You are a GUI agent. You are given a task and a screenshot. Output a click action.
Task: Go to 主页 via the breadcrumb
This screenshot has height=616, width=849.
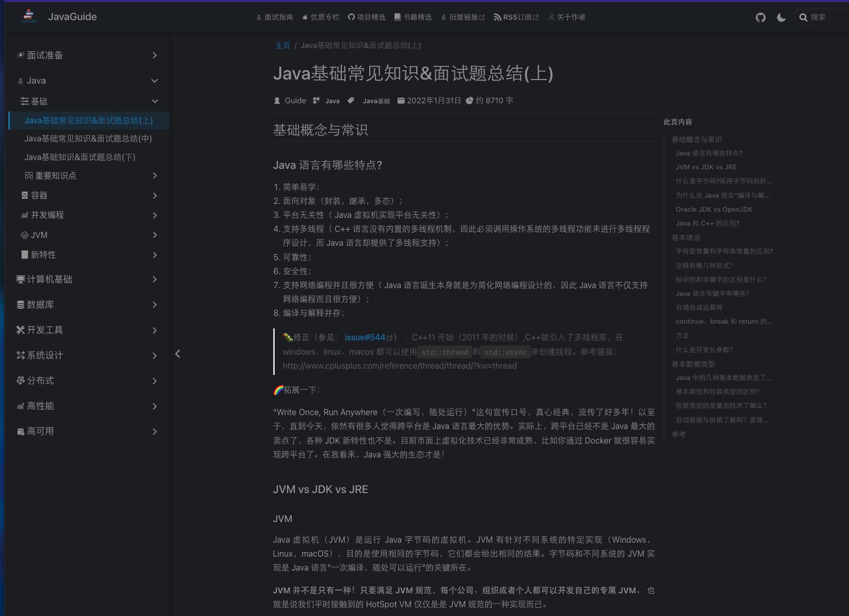(x=282, y=45)
